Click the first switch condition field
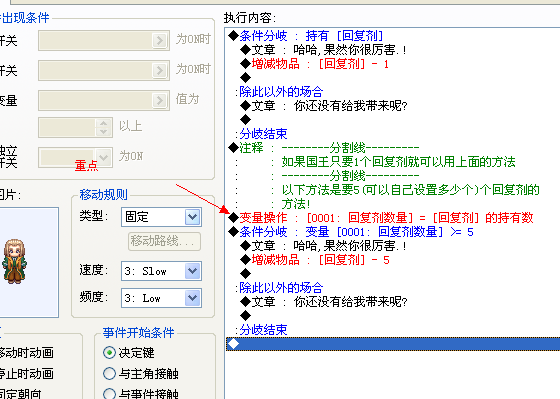 point(104,40)
